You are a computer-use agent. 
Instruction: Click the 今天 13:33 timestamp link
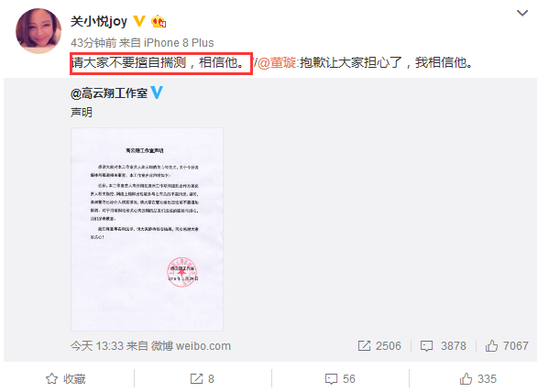[x=97, y=346]
